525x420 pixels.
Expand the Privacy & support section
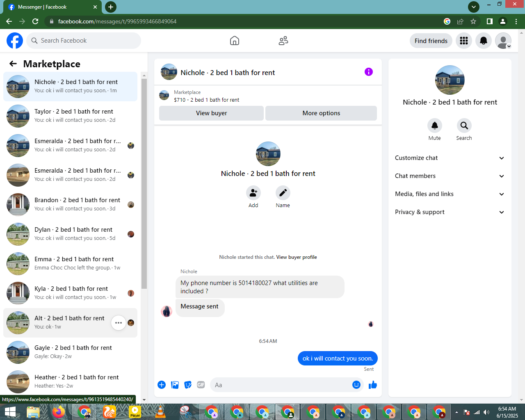tap(450, 212)
